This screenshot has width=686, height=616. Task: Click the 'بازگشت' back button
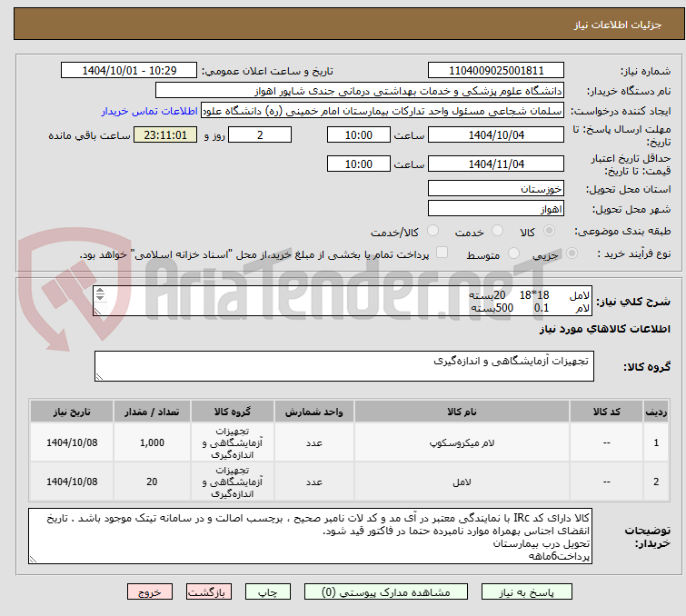tap(209, 592)
